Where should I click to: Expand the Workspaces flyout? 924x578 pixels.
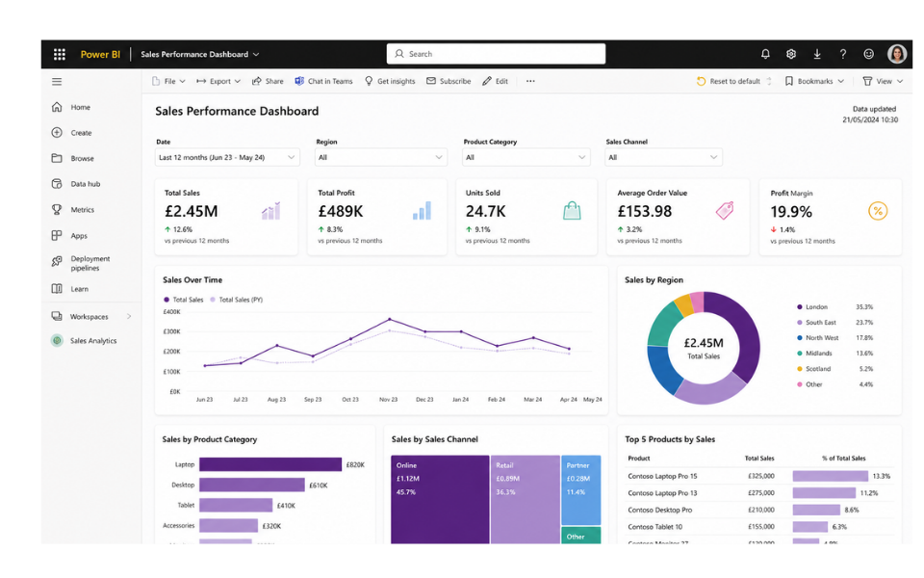click(x=129, y=317)
